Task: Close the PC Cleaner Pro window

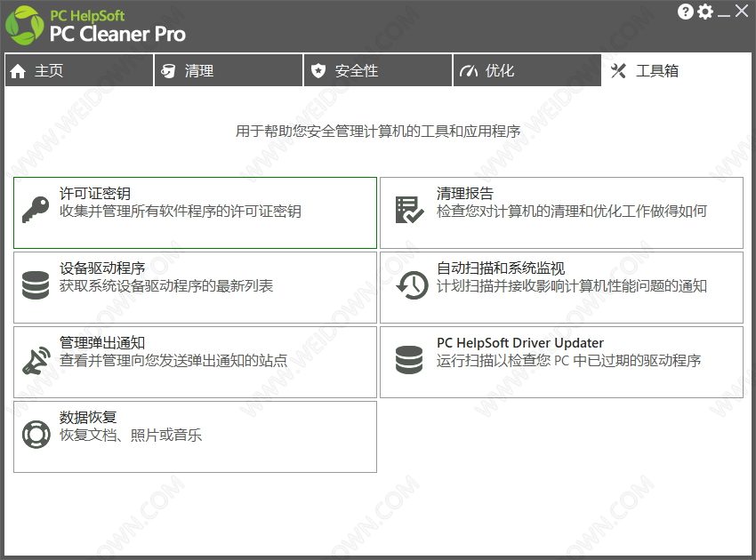Action: [x=742, y=11]
